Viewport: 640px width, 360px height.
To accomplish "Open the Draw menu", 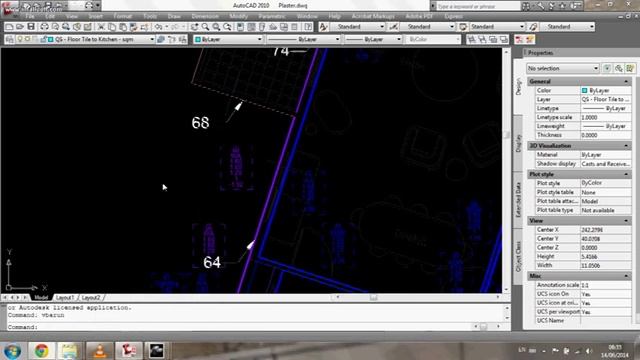I will 174,16.
